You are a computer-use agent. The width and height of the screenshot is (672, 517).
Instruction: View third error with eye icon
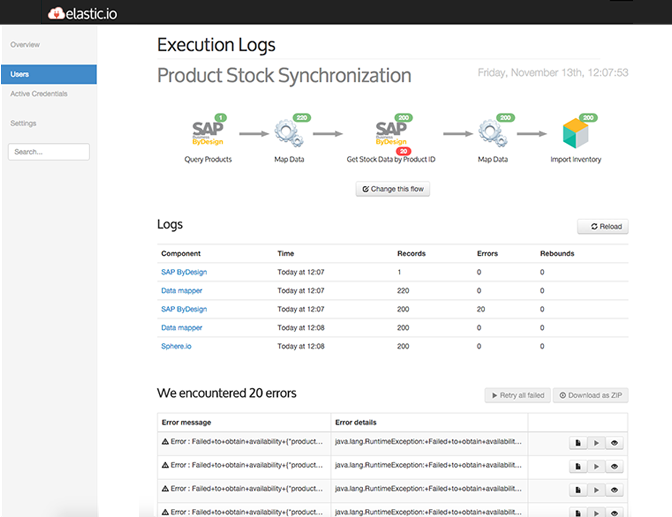point(614,490)
